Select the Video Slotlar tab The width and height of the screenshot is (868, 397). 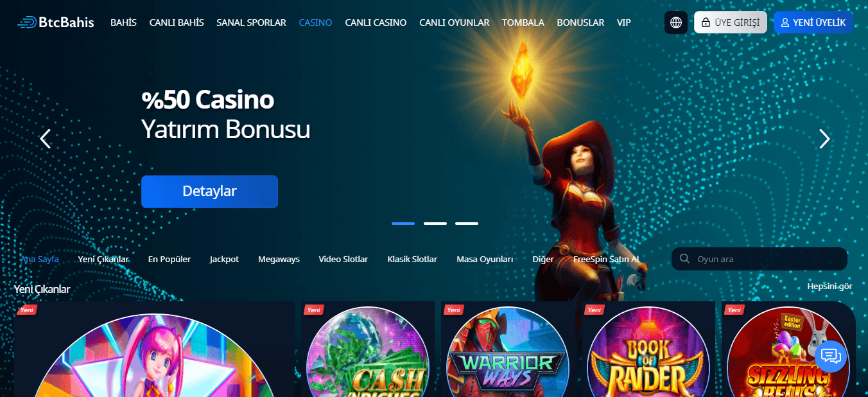343,260
